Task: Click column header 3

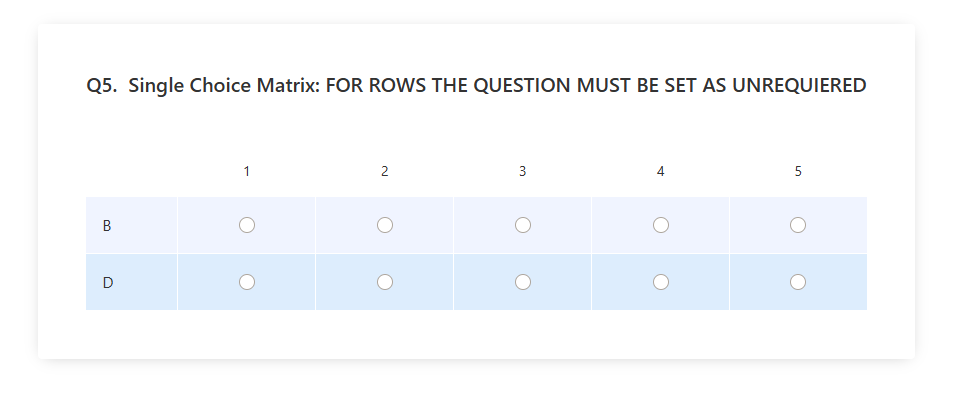Action: click(x=523, y=171)
